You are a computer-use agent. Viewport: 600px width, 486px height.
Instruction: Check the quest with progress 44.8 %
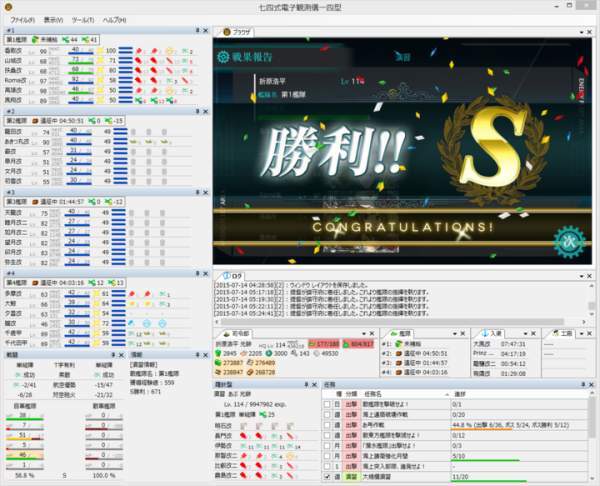[327, 425]
